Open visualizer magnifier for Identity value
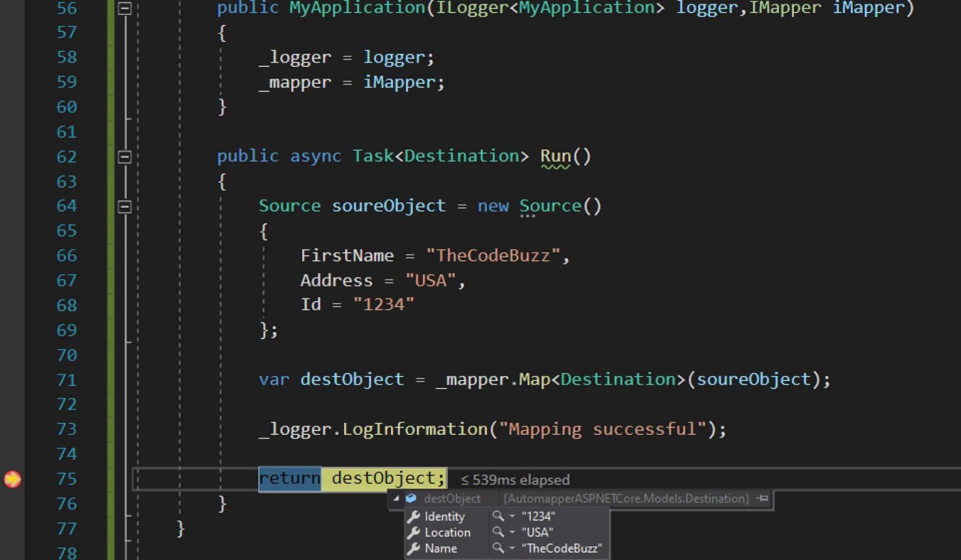 tap(497, 516)
